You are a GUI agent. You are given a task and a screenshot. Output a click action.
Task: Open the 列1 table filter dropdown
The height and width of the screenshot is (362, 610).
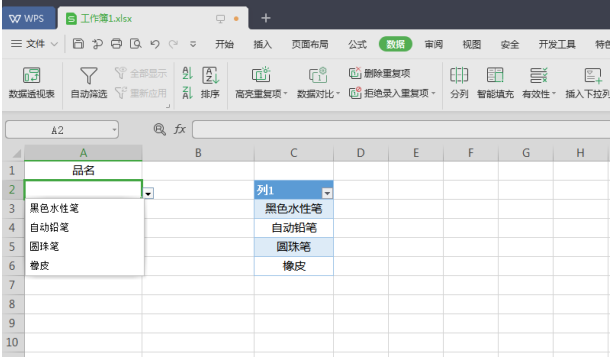coord(328,193)
